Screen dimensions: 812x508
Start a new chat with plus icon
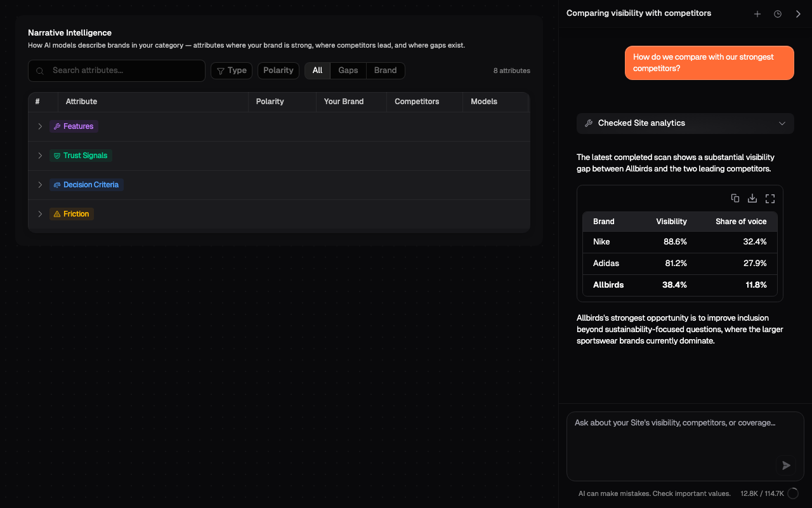pos(757,14)
